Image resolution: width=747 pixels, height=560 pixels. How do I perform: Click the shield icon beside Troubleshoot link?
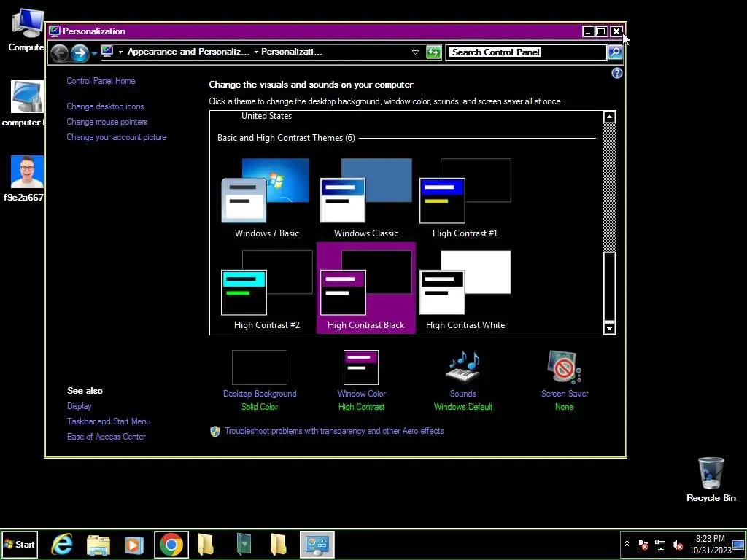pos(215,432)
